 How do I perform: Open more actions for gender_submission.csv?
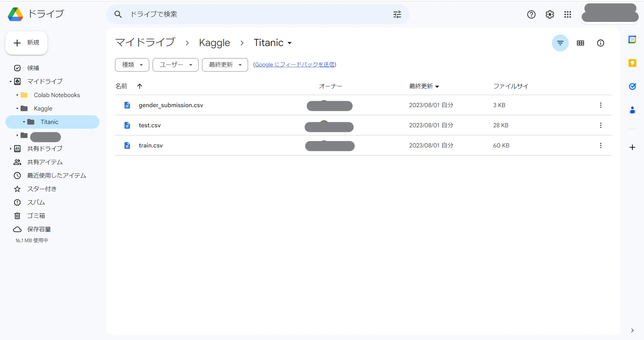601,105
